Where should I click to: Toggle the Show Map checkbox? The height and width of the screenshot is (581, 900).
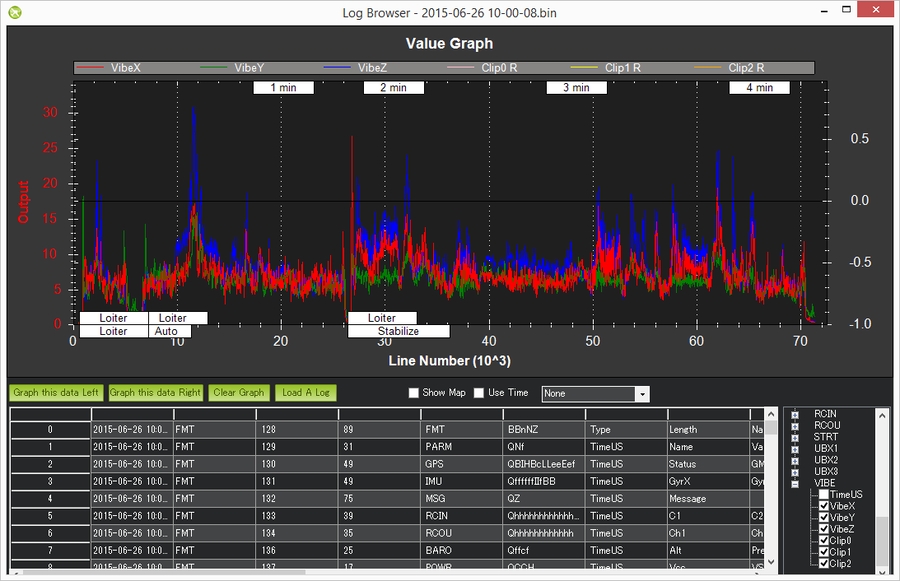tap(414, 393)
